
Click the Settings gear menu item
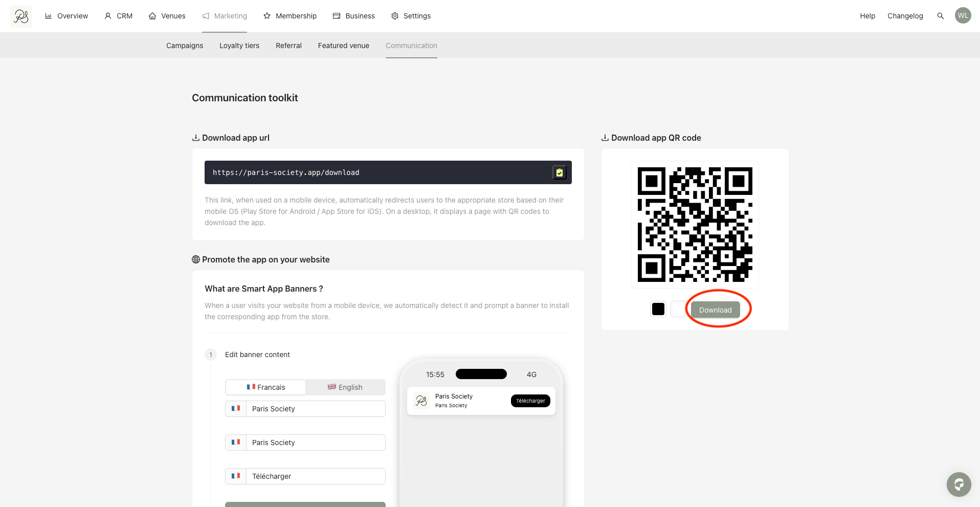click(411, 16)
